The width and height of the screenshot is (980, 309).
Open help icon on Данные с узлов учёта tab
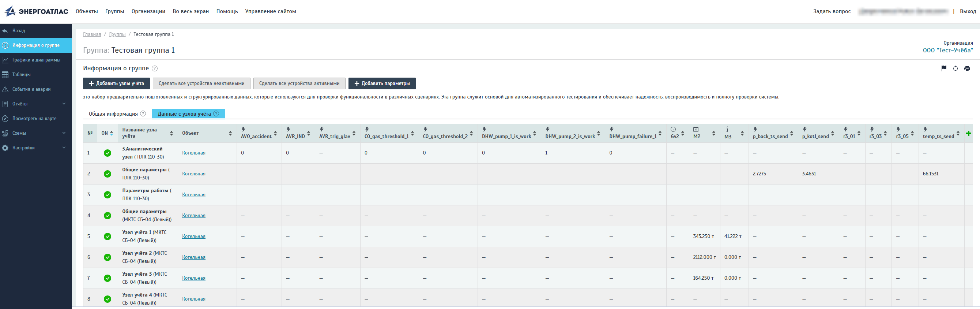coord(216,113)
